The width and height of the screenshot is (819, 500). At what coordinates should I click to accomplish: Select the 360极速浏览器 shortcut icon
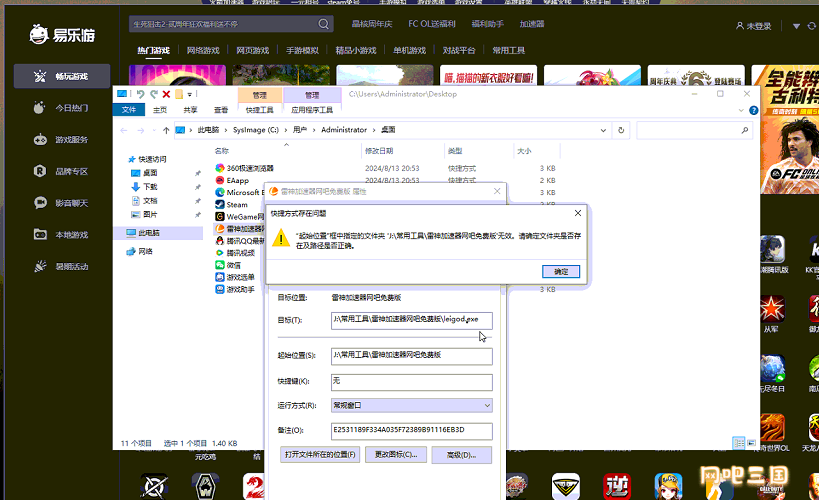pos(220,168)
